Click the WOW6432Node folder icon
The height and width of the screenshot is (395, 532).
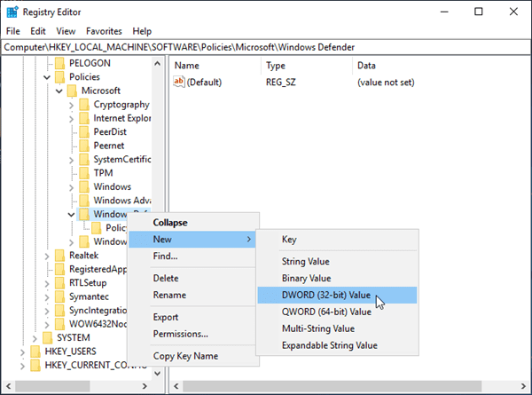click(x=59, y=324)
